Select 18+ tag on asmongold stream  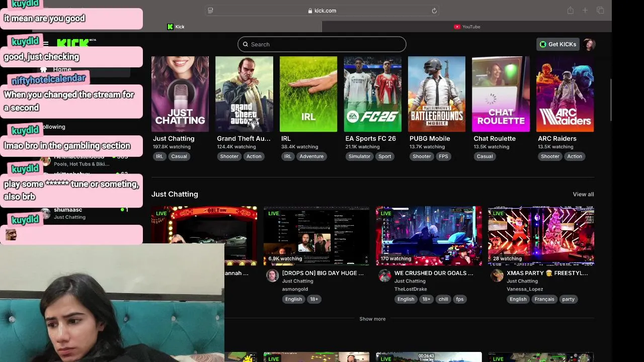point(314,299)
